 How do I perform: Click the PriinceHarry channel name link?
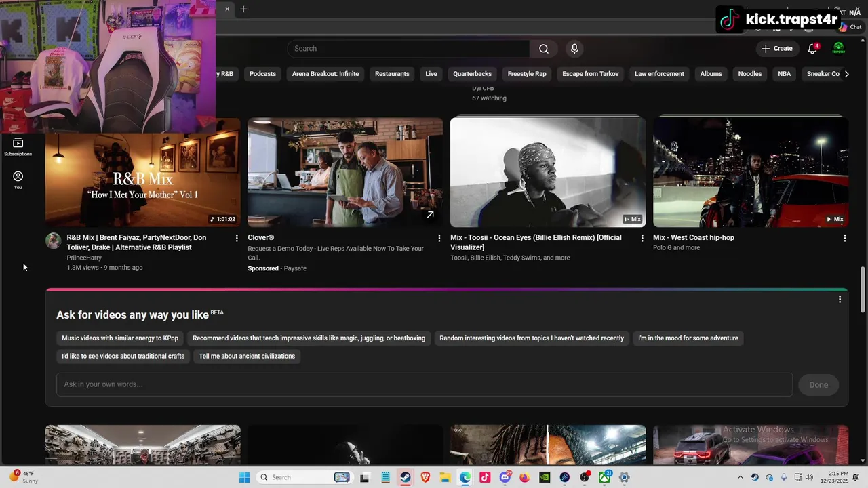pos(84,258)
